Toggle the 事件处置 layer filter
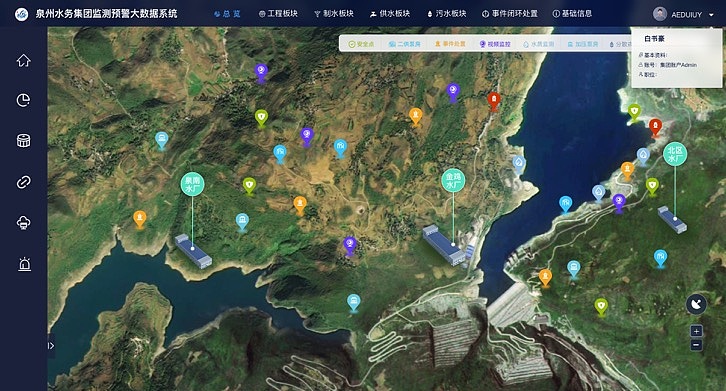 point(450,44)
